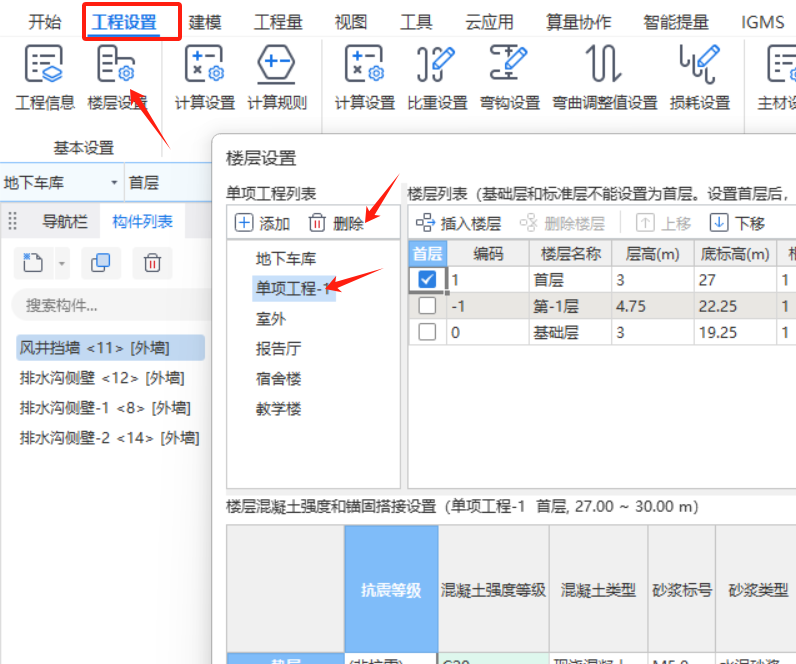The image size is (796, 664).
Task: Open 损耗设置 loss settings icon
Action: [x=700, y=64]
